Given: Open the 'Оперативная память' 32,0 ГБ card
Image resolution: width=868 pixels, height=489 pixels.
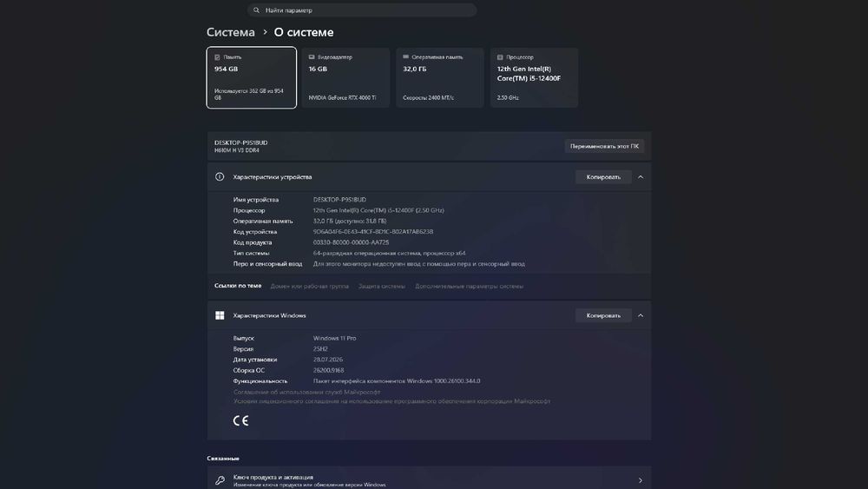Looking at the screenshot, I should click(439, 77).
